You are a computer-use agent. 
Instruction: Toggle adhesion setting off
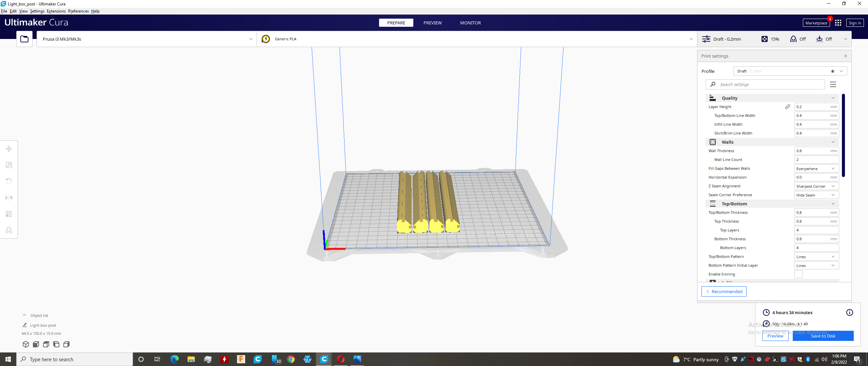tap(823, 39)
